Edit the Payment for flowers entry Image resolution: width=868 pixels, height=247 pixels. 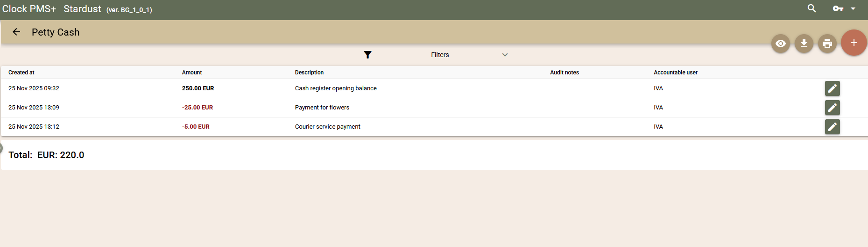(833, 108)
